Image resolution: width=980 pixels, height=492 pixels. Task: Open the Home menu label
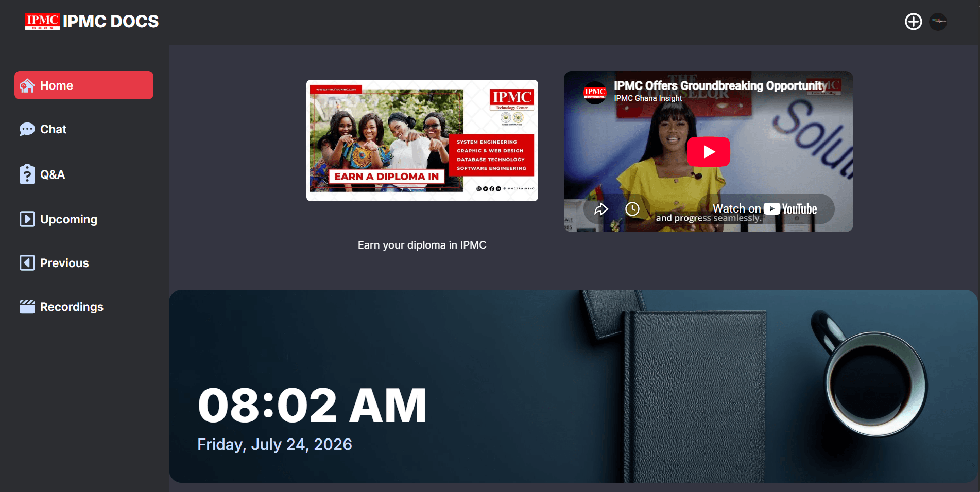tap(57, 85)
